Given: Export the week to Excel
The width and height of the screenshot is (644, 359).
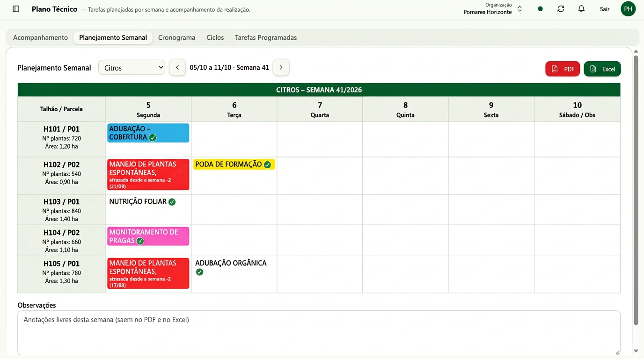Looking at the screenshot, I should [x=602, y=69].
